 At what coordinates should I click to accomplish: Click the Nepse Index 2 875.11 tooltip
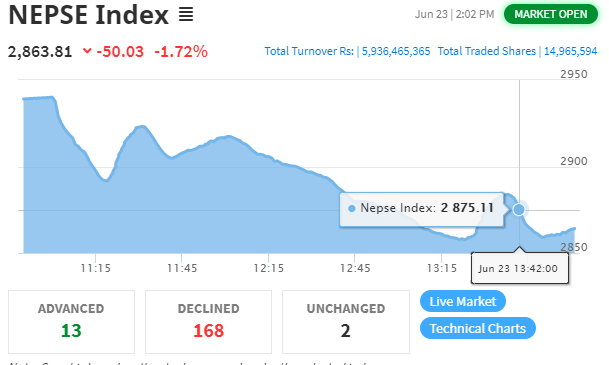[422, 209]
